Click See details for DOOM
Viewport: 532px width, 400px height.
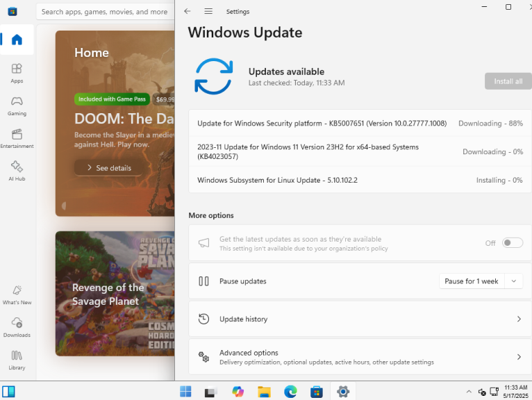click(109, 168)
